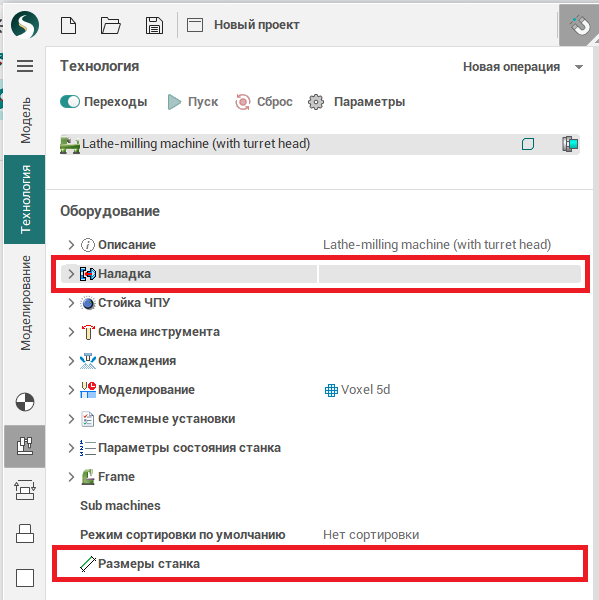Toggle the Переходы switch
This screenshot has width=599, height=600.
tap(70, 102)
